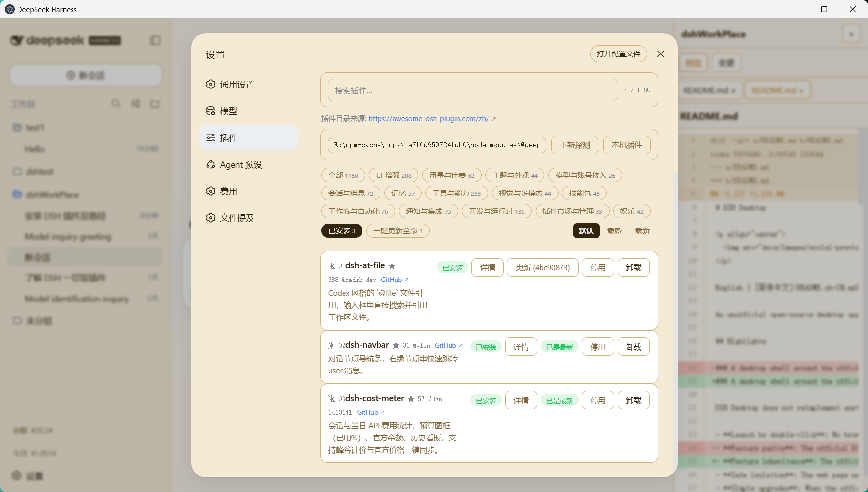Filter plugins by 技能包 48
Viewport: 868px width, 492px height.
(x=584, y=193)
